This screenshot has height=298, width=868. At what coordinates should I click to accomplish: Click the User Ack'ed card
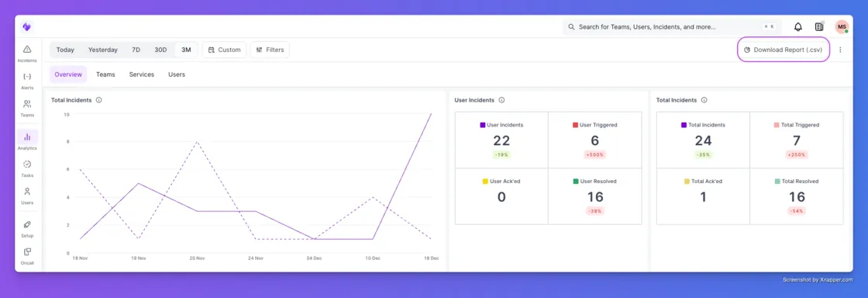501,196
